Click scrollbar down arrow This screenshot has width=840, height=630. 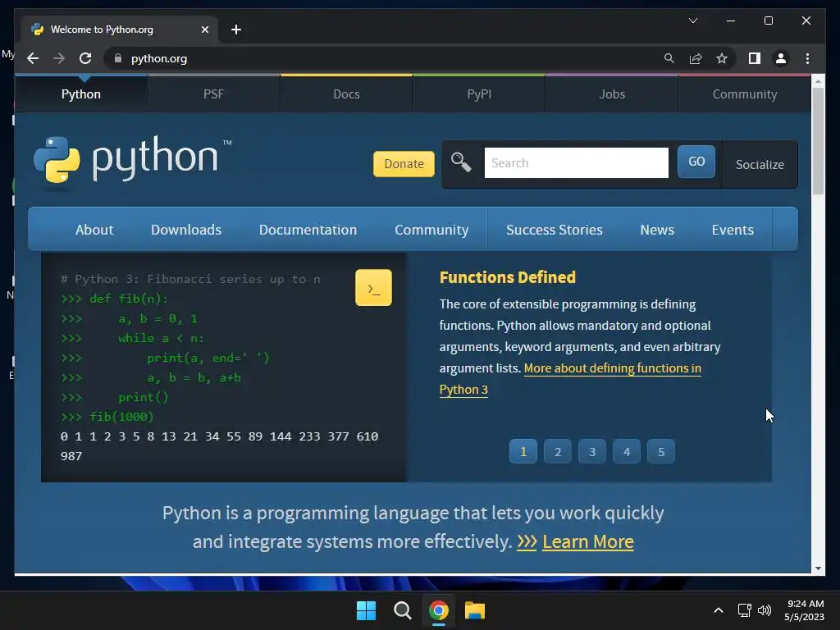tap(818, 568)
